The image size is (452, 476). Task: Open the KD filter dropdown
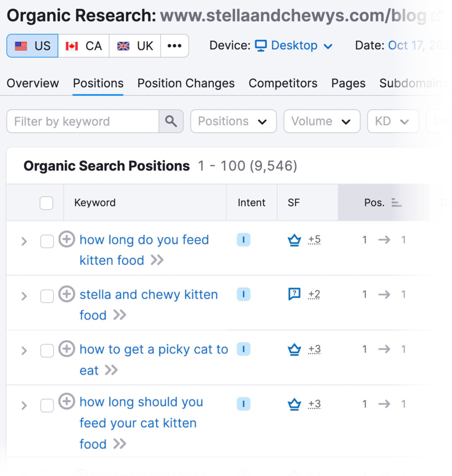click(x=393, y=121)
